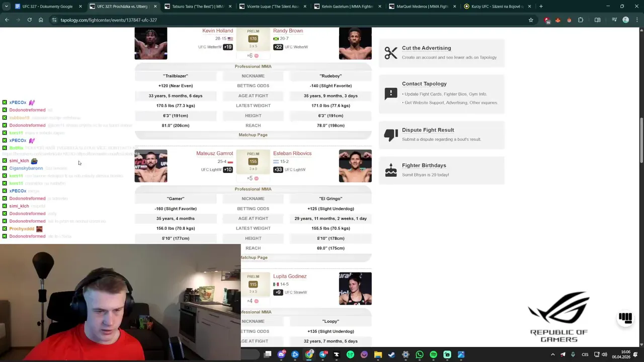The height and width of the screenshot is (362, 644).
Task: Show hidden system tray icons
Action: click(x=552, y=354)
